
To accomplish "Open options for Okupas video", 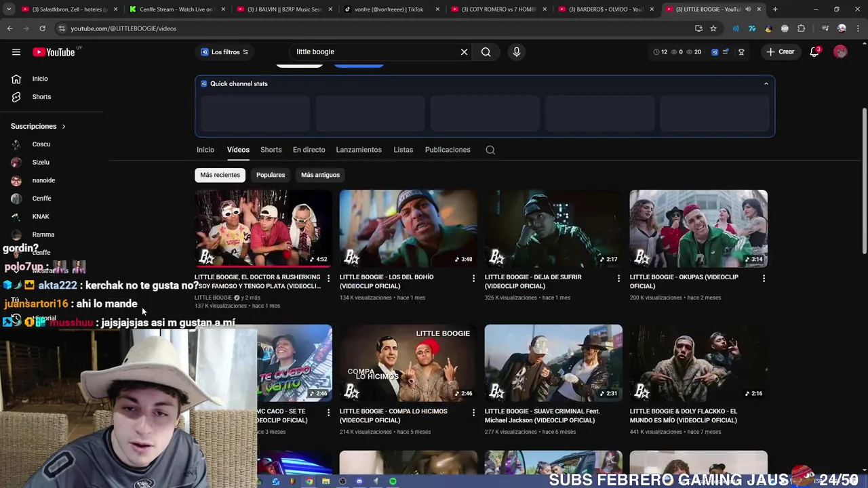I will click(x=764, y=279).
